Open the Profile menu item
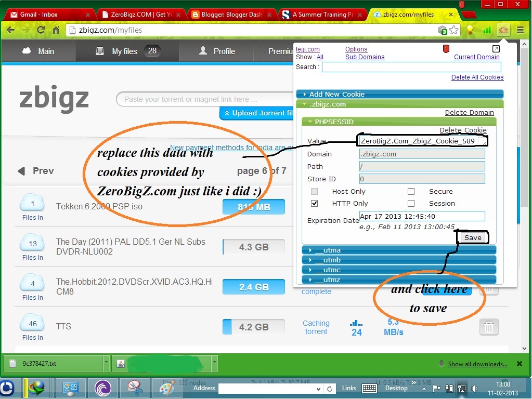 (217, 51)
